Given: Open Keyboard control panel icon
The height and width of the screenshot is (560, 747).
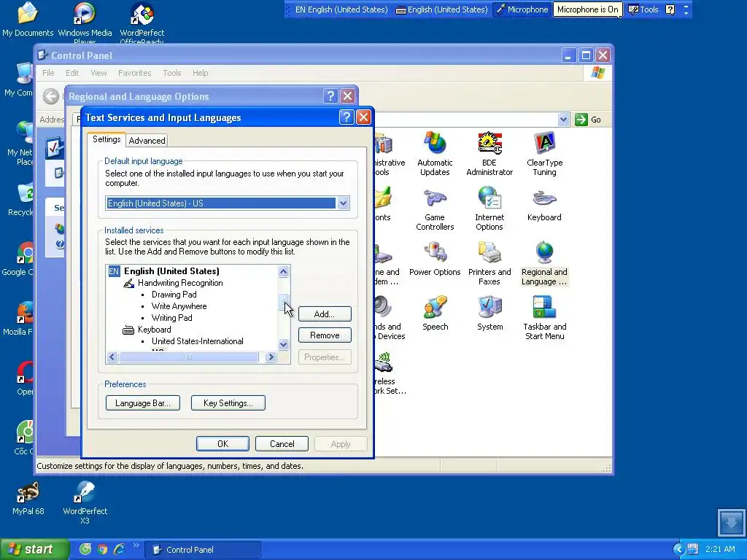Looking at the screenshot, I should point(544,205).
